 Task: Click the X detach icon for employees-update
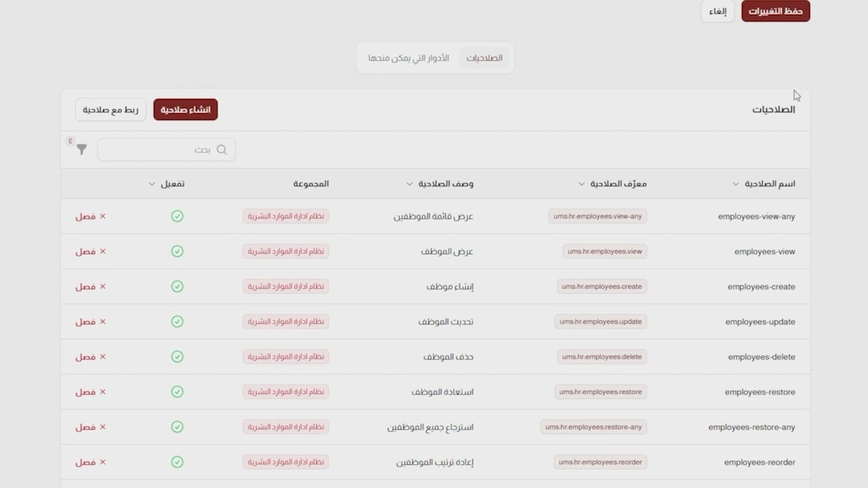(x=103, y=322)
